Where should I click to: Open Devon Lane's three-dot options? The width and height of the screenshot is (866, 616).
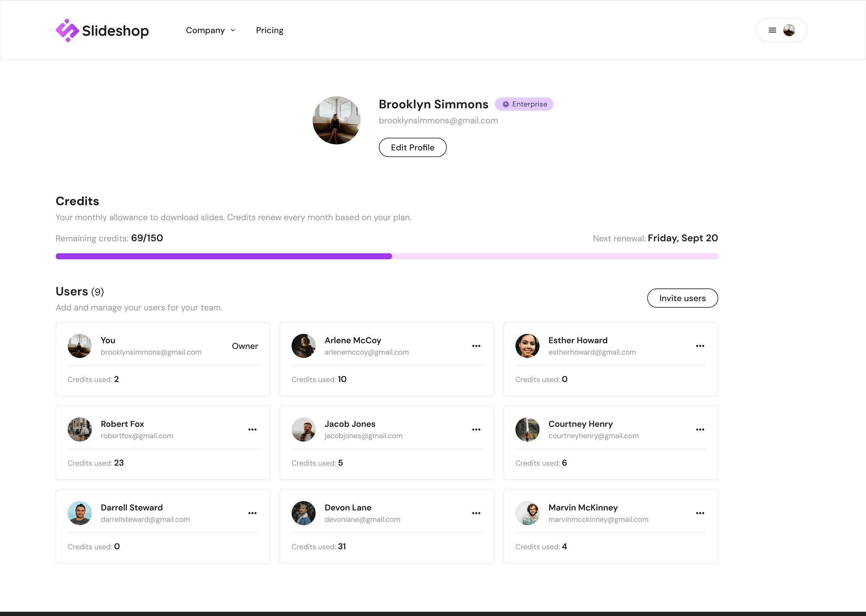476,513
